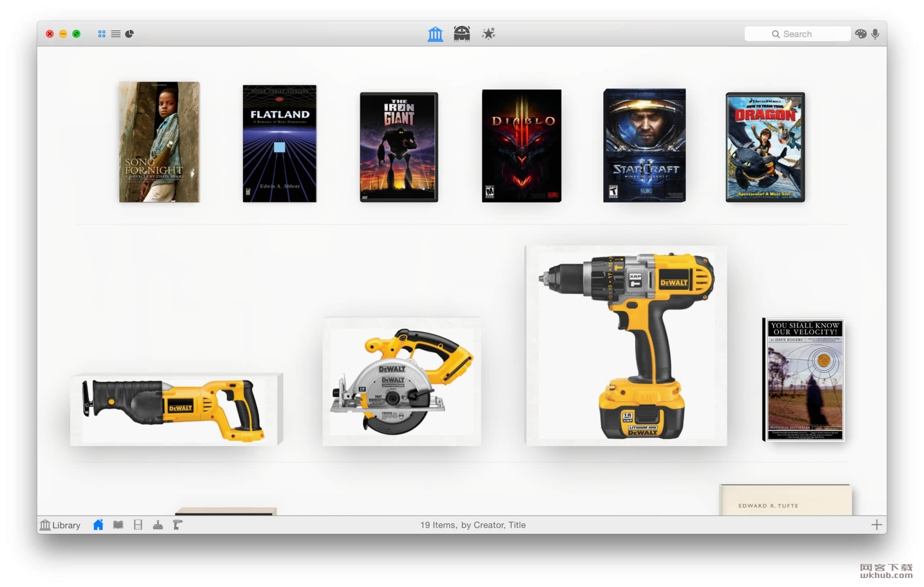The width and height of the screenshot is (924, 587).
Task: Filter by games joystick icon
Action: 158,525
